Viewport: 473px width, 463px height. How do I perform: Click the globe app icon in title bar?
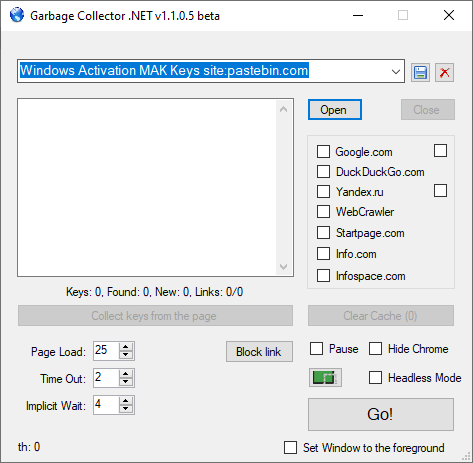(x=17, y=15)
